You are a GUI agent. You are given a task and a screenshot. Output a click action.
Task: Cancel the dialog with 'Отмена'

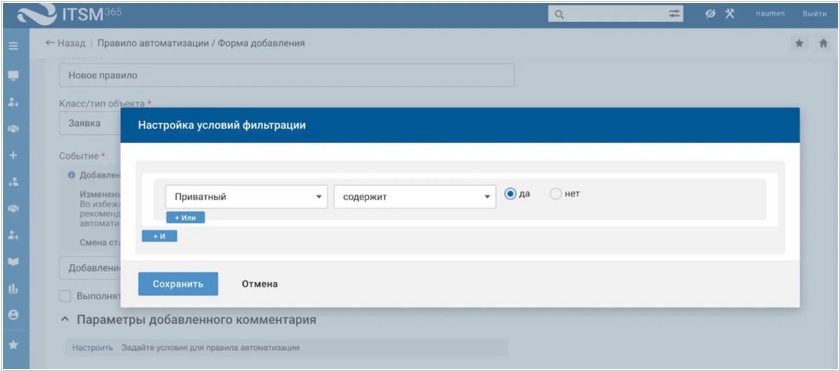click(259, 284)
